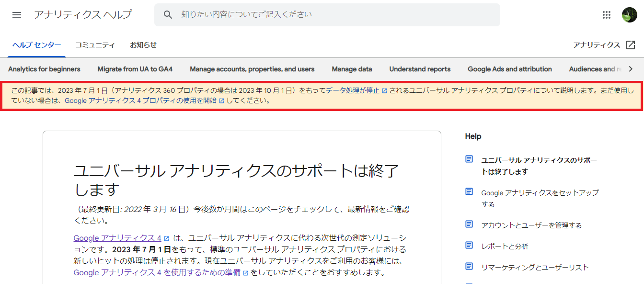This screenshot has width=644, height=291.
Task: Open the Manage data category
Action: pyautogui.click(x=352, y=69)
